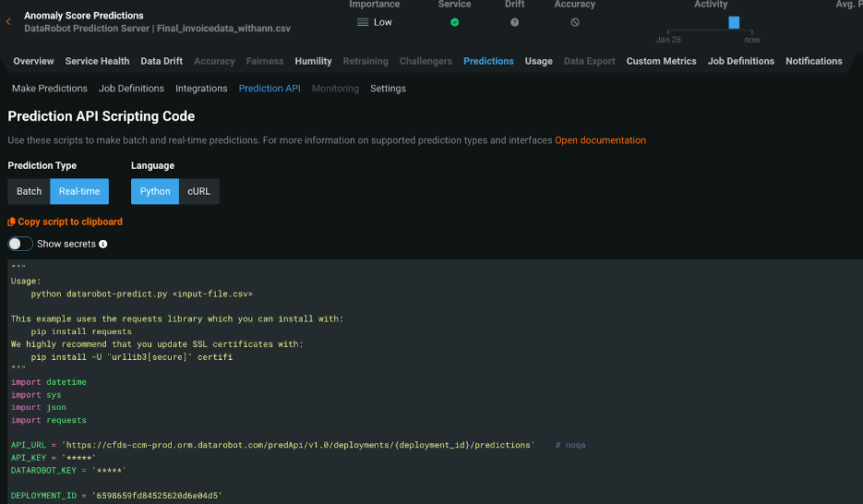
Task: Switch to Make Predictions sub-tab
Action: coord(50,89)
